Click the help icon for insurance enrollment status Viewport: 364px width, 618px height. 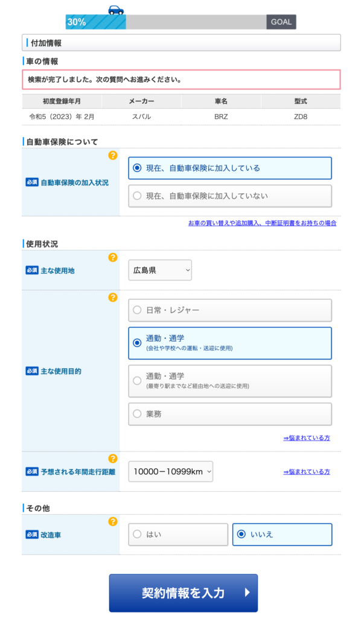(x=112, y=156)
